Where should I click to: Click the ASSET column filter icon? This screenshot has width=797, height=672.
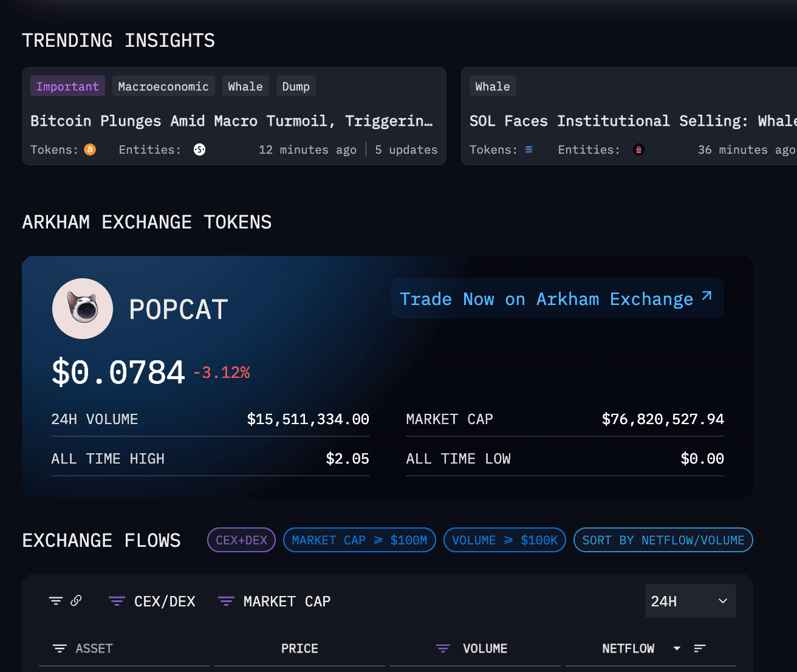(x=60, y=649)
